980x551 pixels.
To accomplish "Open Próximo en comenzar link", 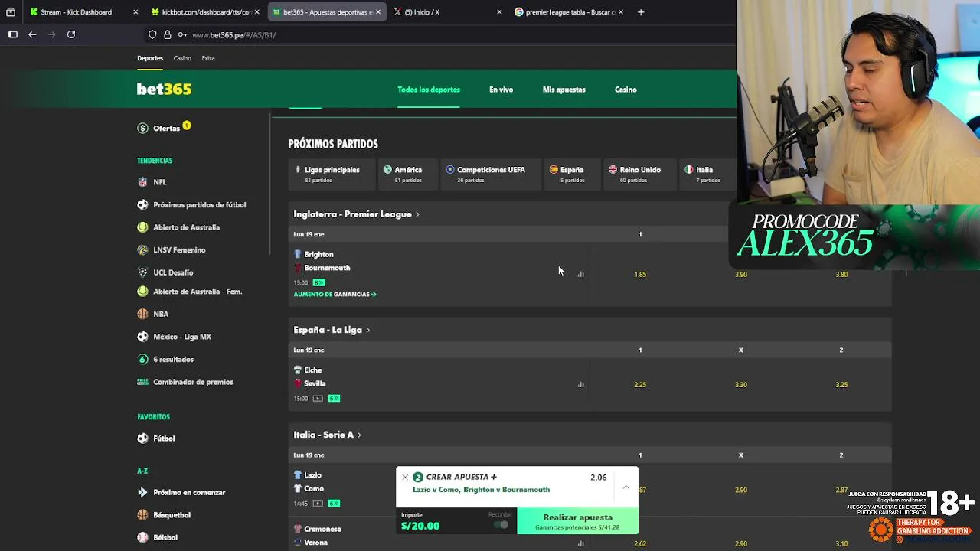I will point(189,493).
